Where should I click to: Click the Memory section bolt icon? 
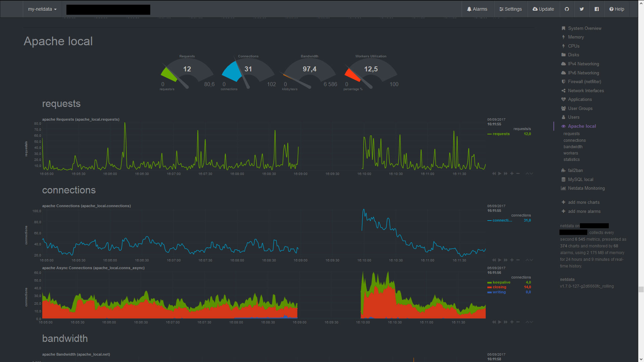coord(563,37)
